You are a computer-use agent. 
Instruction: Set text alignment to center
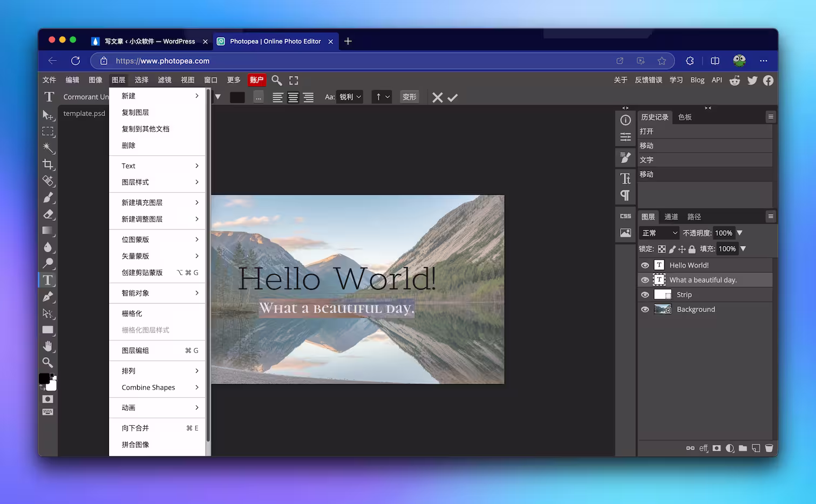(293, 98)
